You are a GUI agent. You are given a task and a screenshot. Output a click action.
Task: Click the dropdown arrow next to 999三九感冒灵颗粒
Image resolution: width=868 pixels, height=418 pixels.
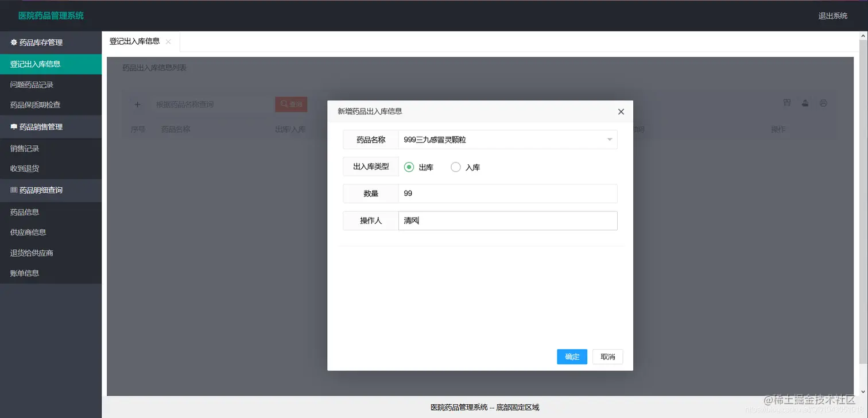610,139
